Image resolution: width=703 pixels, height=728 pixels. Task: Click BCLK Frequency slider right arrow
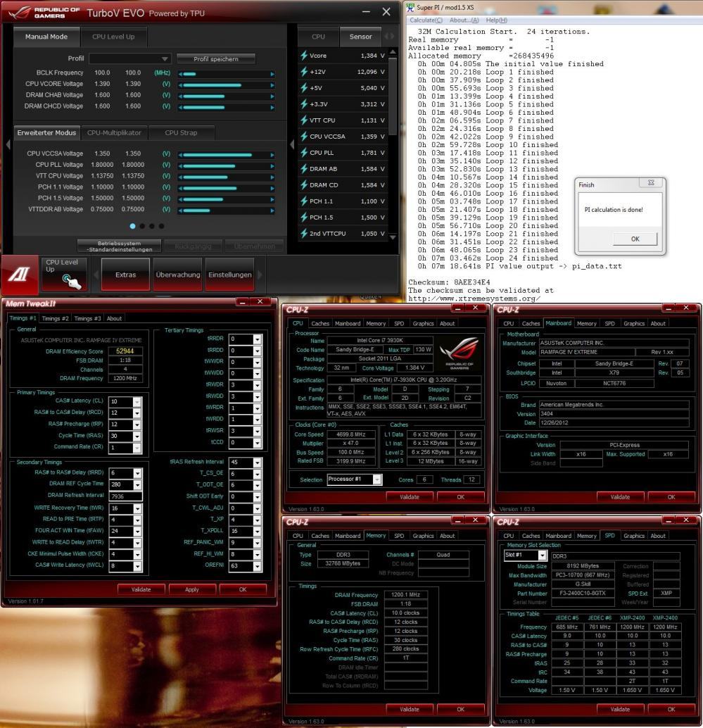272,74
